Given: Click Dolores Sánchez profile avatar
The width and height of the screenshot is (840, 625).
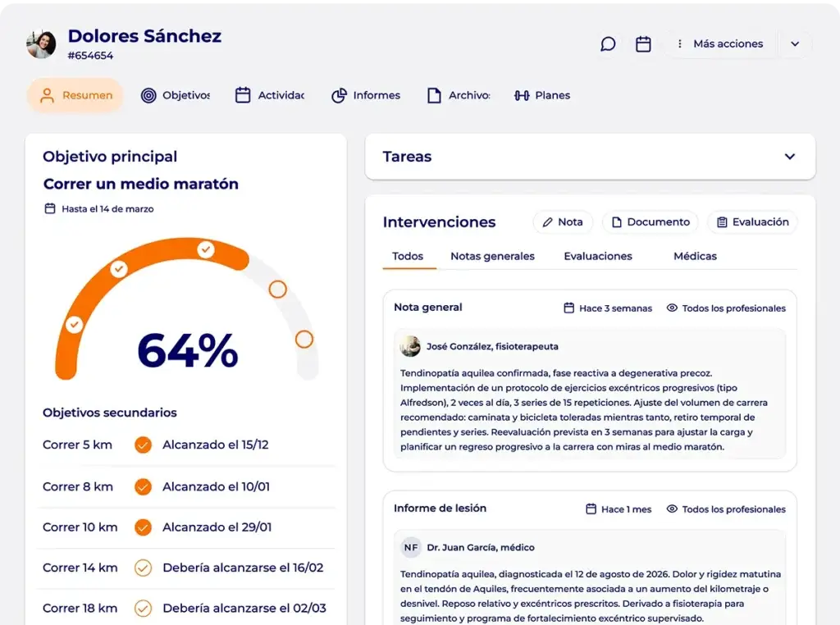Looking at the screenshot, I should [41, 44].
